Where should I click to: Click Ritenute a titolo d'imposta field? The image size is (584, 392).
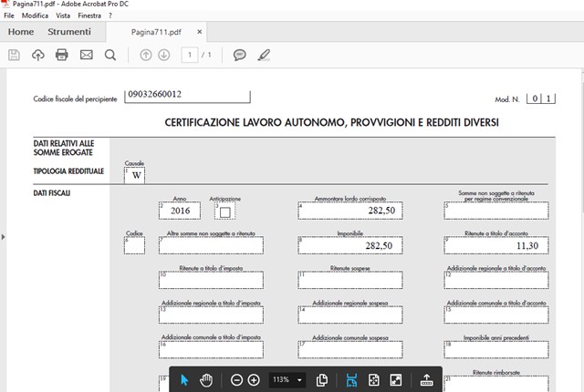pos(211,280)
